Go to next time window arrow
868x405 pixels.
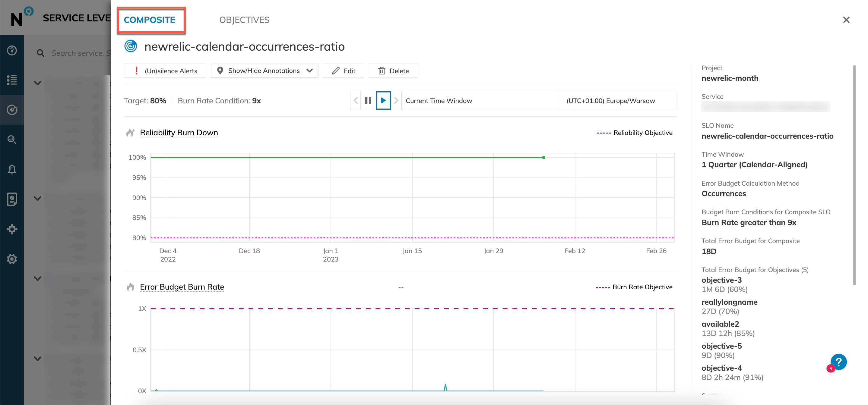396,100
